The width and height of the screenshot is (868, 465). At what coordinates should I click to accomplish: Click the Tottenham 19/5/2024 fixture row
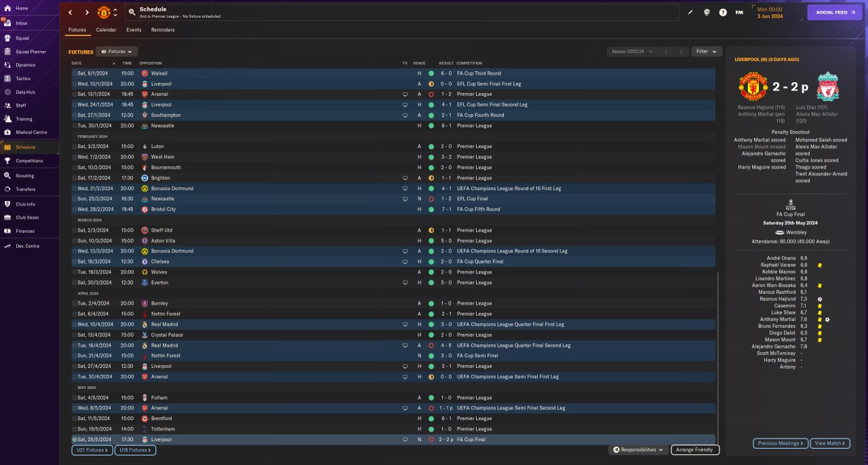coord(393,429)
